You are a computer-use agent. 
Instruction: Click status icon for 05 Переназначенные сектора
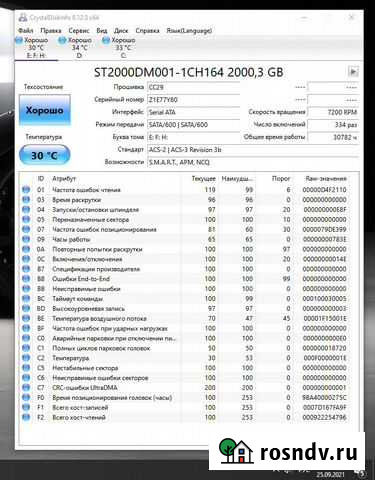pyautogui.click(x=26, y=219)
